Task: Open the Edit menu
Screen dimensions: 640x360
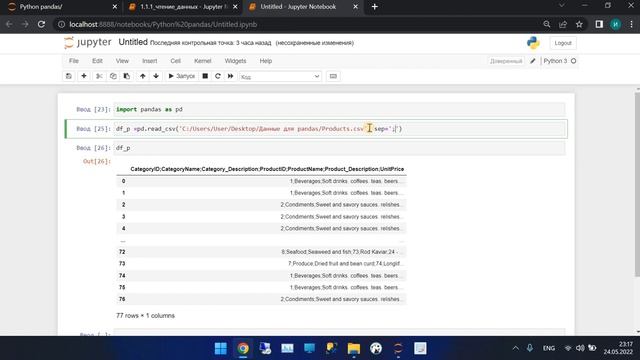Action: [97, 61]
